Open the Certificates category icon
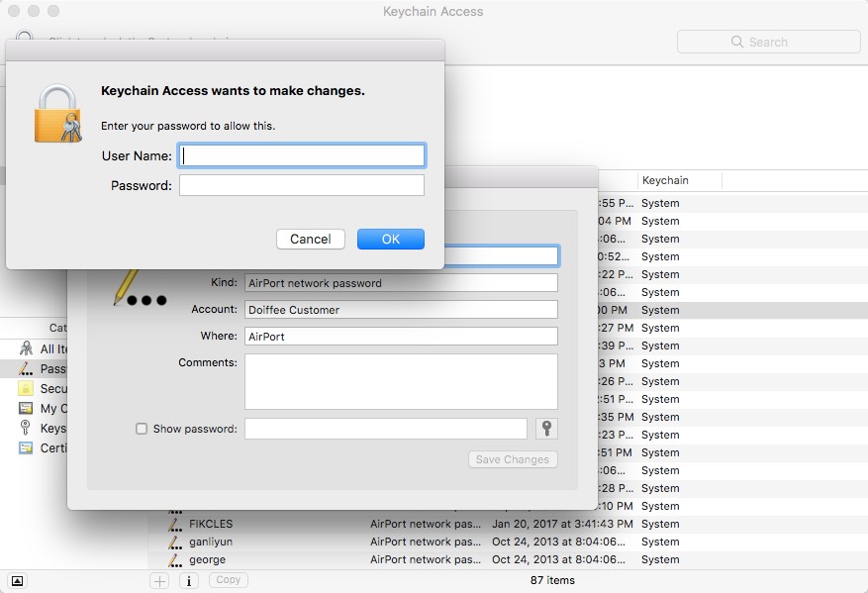Image resolution: width=868 pixels, height=593 pixels. (26, 447)
